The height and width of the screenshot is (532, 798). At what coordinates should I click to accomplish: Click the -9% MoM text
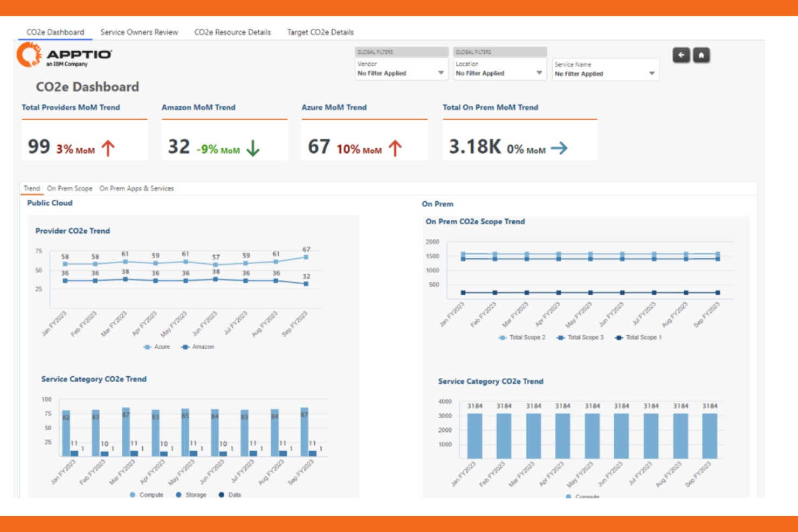[x=218, y=149]
